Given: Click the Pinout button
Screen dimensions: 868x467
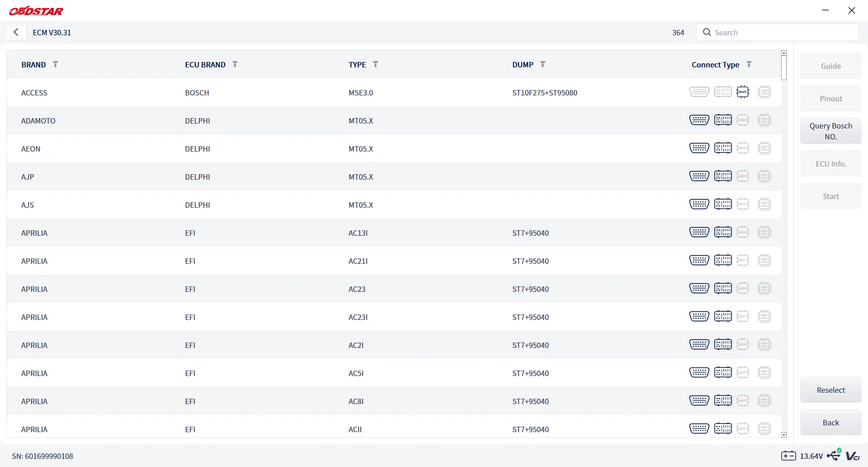Looking at the screenshot, I should coord(831,99).
